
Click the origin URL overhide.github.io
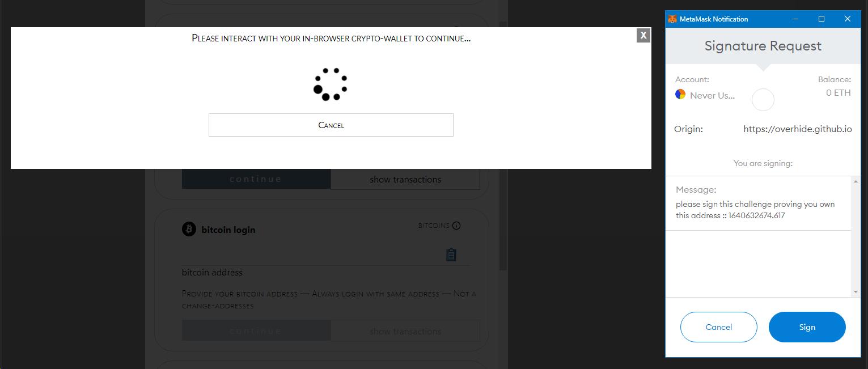[x=797, y=129]
